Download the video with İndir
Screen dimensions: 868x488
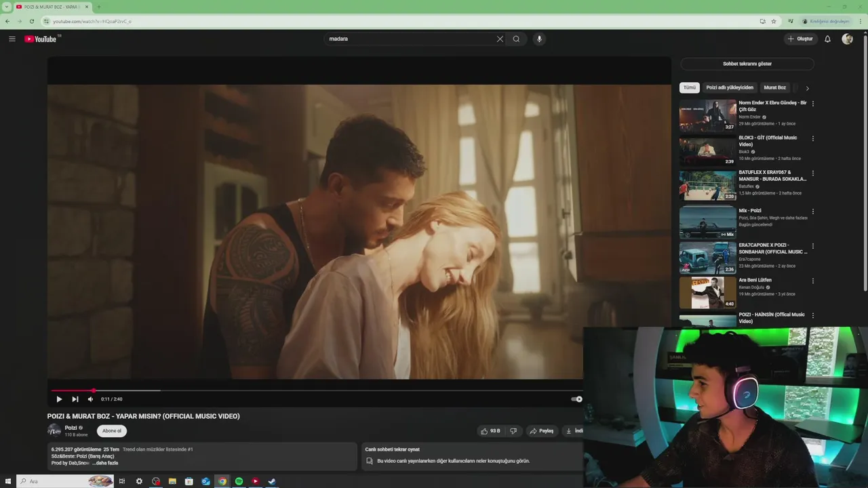pyautogui.click(x=574, y=431)
